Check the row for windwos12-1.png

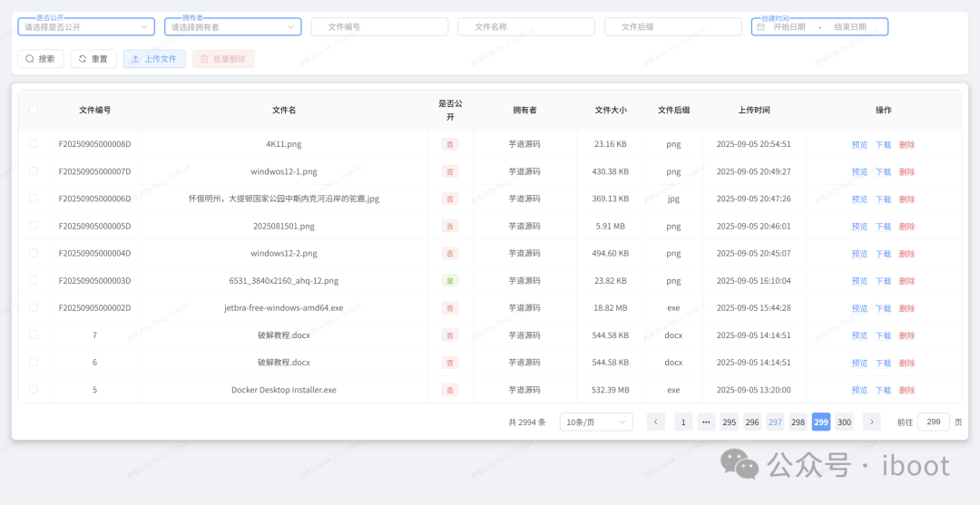(34, 171)
